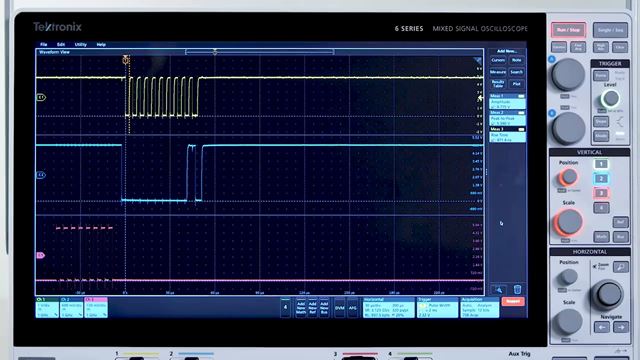
Task: Open the Results Table
Action: (498, 84)
